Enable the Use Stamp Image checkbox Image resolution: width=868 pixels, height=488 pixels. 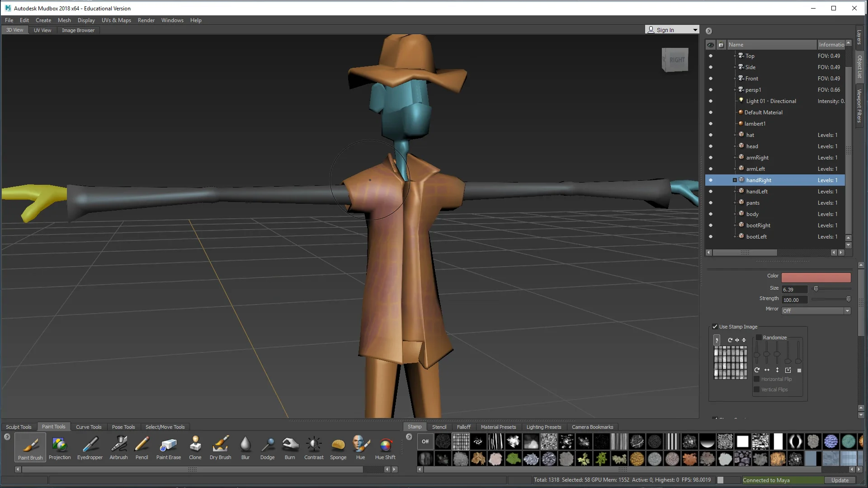coord(715,326)
